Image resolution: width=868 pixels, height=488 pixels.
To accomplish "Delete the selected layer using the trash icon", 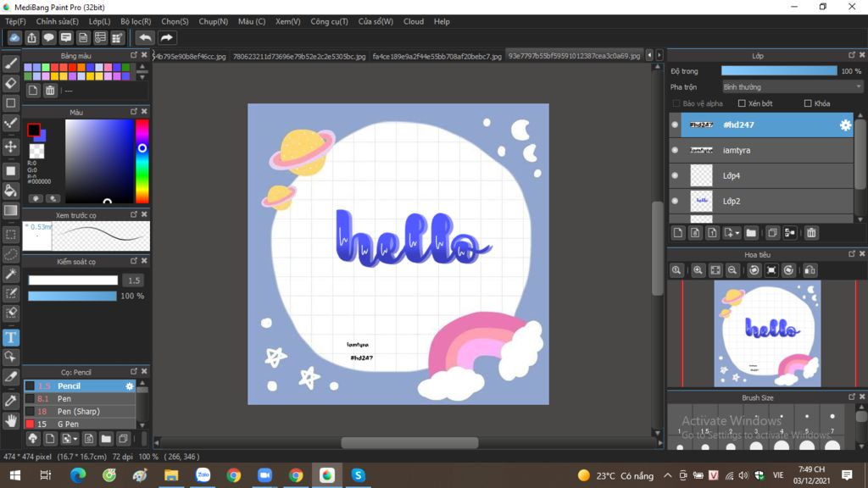I will (811, 233).
